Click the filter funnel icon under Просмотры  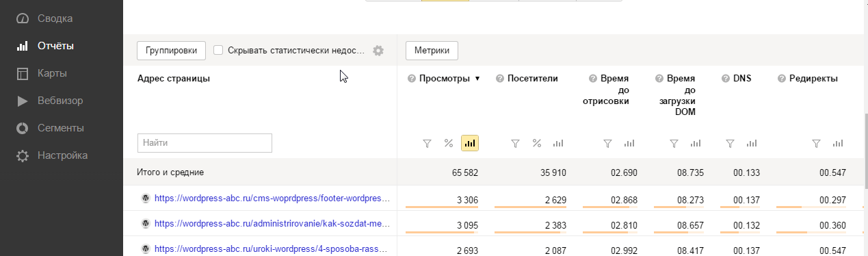[x=427, y=143]
